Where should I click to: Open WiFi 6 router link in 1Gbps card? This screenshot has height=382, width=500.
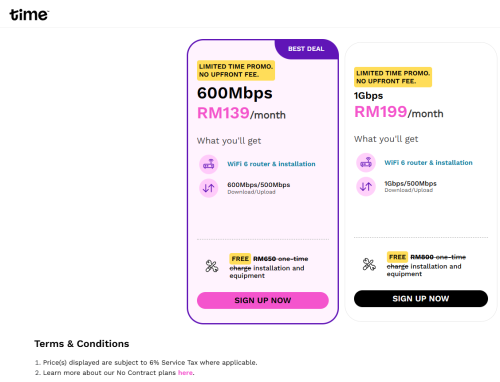428,163
